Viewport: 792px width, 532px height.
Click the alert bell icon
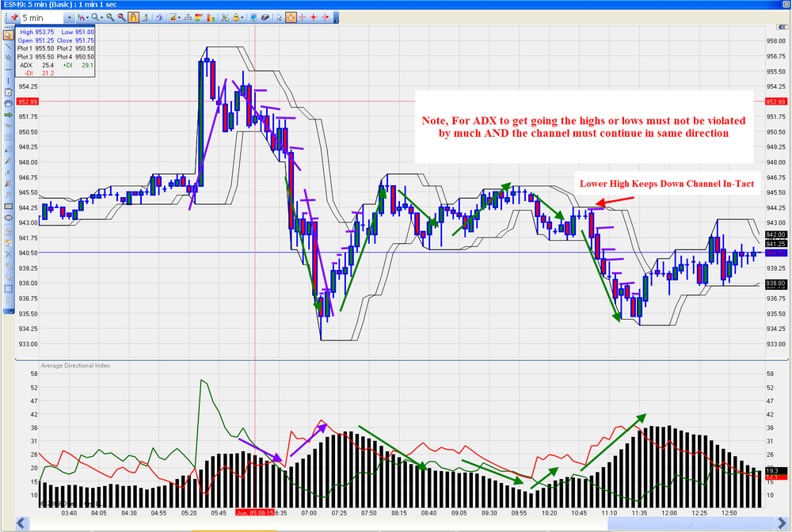tap(235, 17)
